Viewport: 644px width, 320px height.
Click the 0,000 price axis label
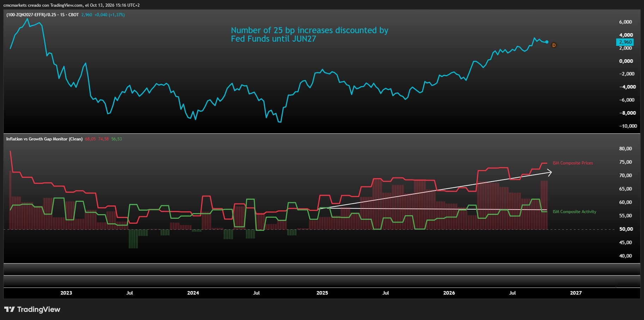click(x=626, y=61)
